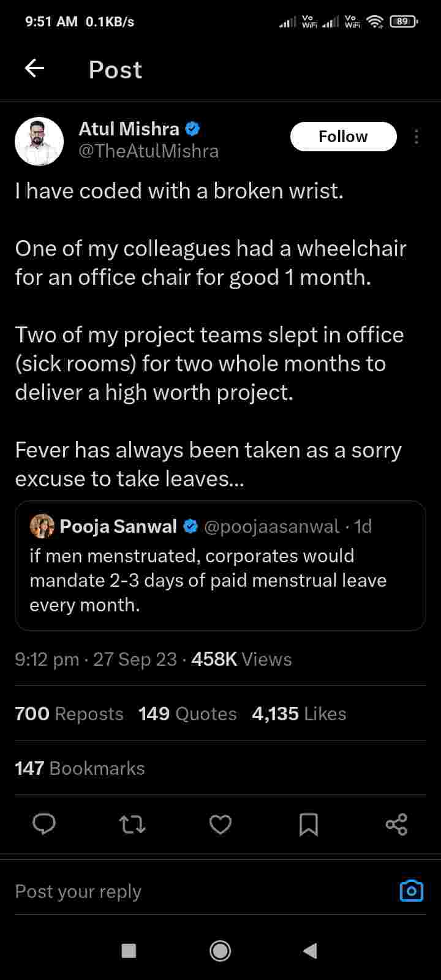Tap the back arrow icon

(x=34, y=69)
